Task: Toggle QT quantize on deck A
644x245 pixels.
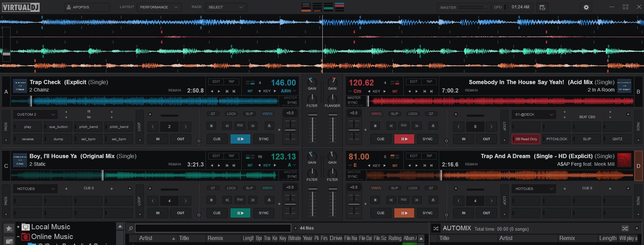Action: point(213,114)
